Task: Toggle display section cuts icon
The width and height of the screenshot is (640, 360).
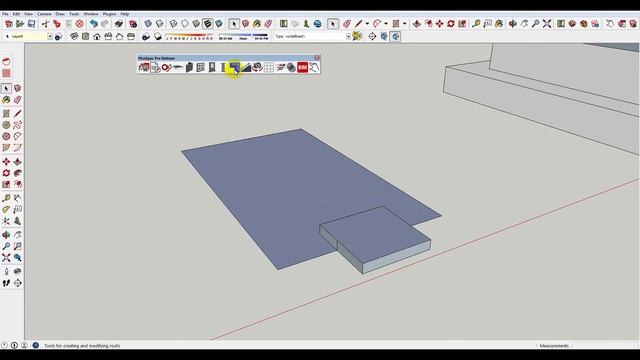Action: coord(395,37)
